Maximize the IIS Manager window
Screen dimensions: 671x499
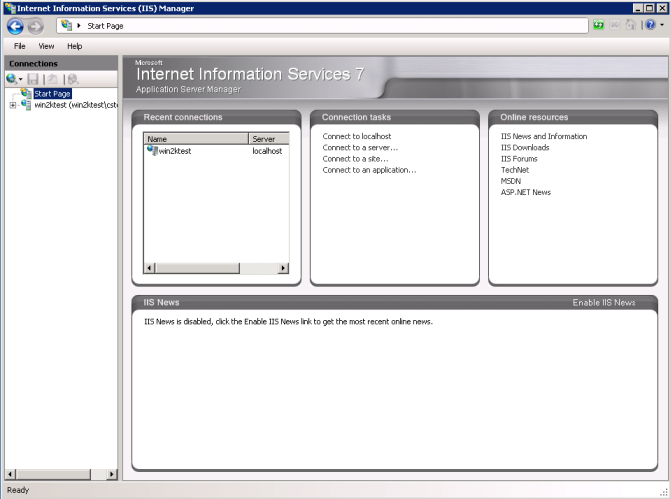point(650,8)
